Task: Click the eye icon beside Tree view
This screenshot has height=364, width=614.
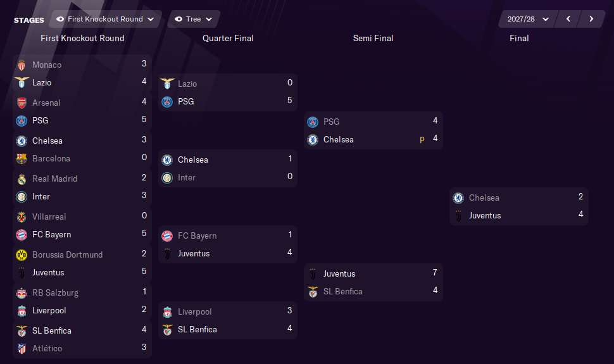Action: click(x=179, y=19)
